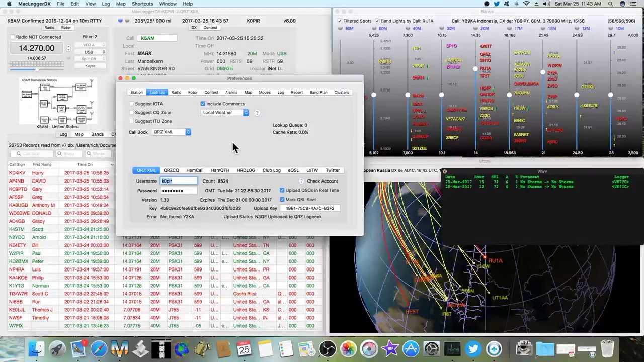Screen dimensions: 644x362
Task: Click the Map button below station image
Action: 79,134
